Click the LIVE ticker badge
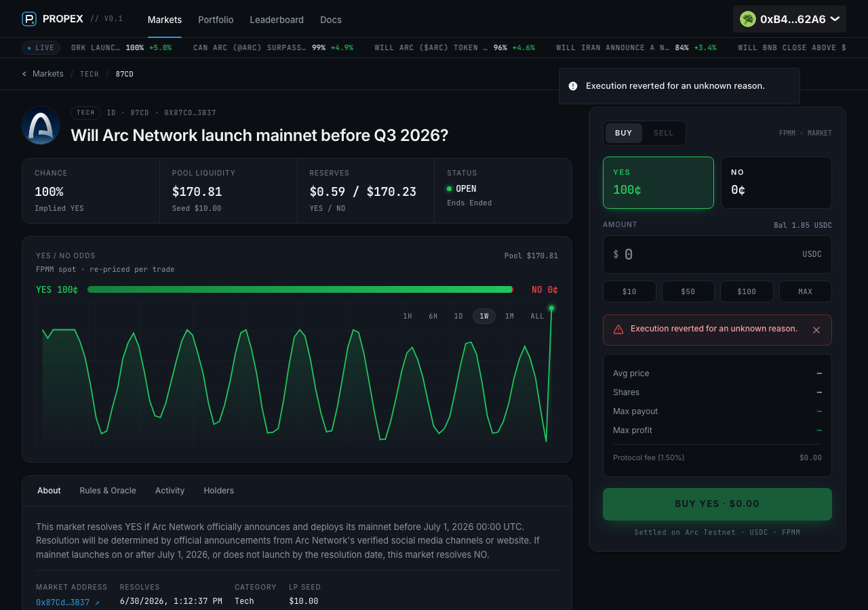 point(41,47)
